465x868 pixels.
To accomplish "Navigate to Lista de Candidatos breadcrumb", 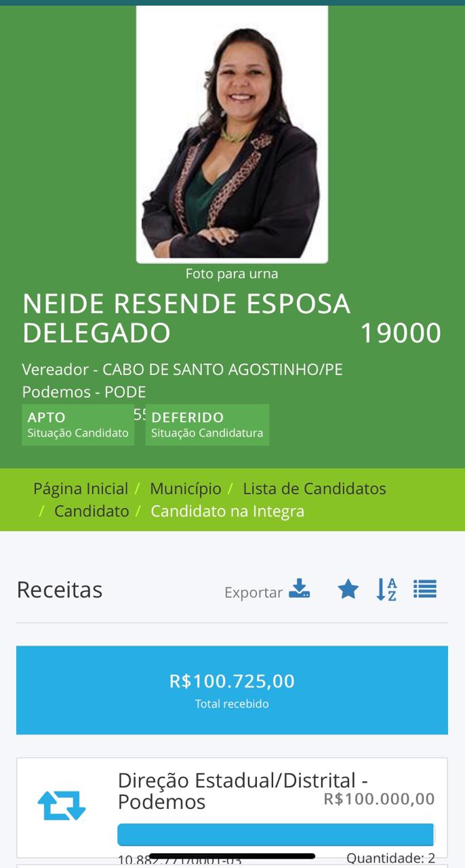I will click(x=314, y=489).
